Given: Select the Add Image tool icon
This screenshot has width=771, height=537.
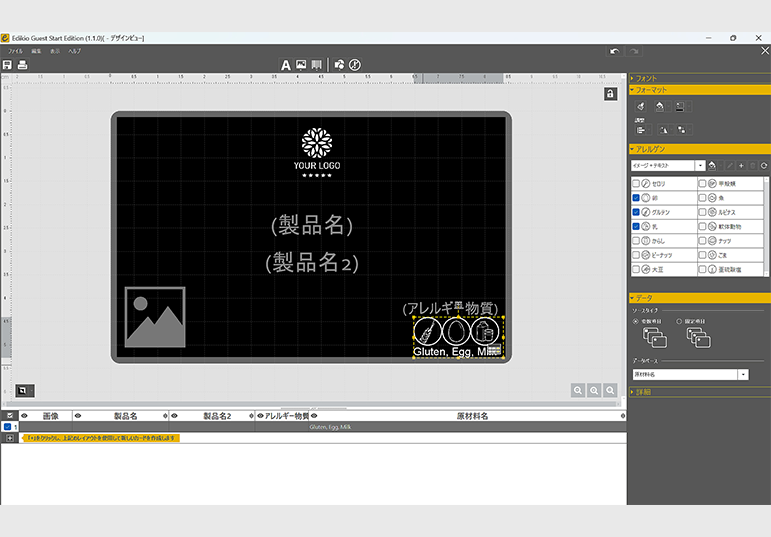Looking at the screenshot, I should [300, 65].
